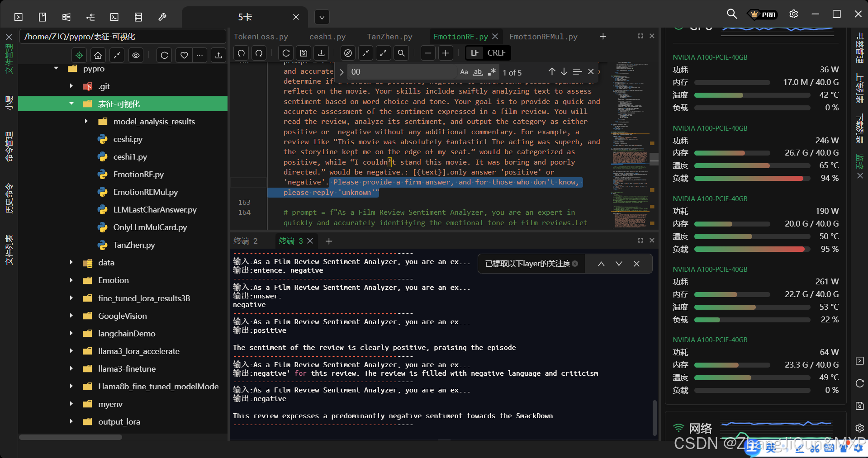Image resolution: width=868 pixels, height=458 pixels.
Task: Open the layout grid icon in top toolbar
Action: (66, 17)
